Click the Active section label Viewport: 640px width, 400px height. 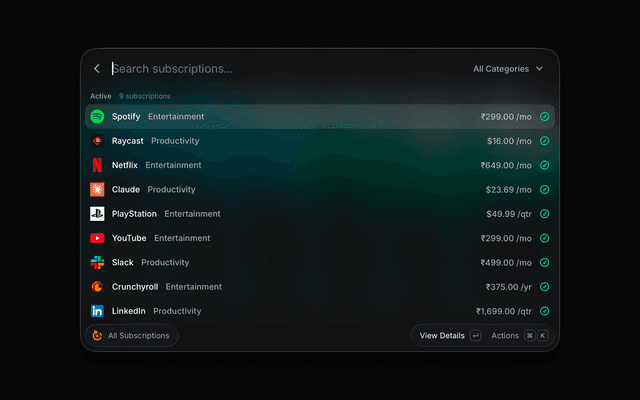click(x=100, y=96)
